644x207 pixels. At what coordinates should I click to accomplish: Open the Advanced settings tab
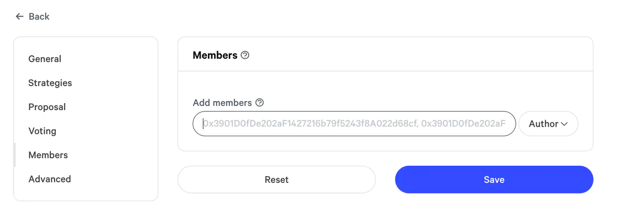[x=49, y=179]
